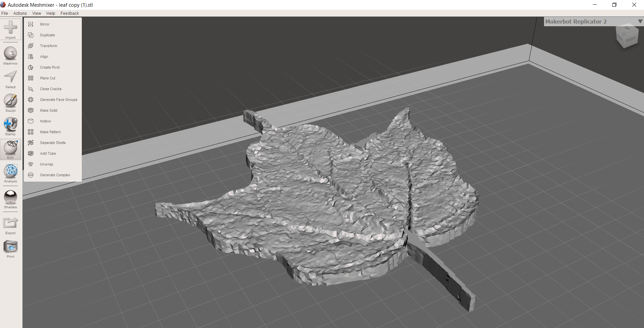Screen dimensions: 644x328
Task: Choose Separate Shells from the Edit menu
Action: [x=52, y=142]
